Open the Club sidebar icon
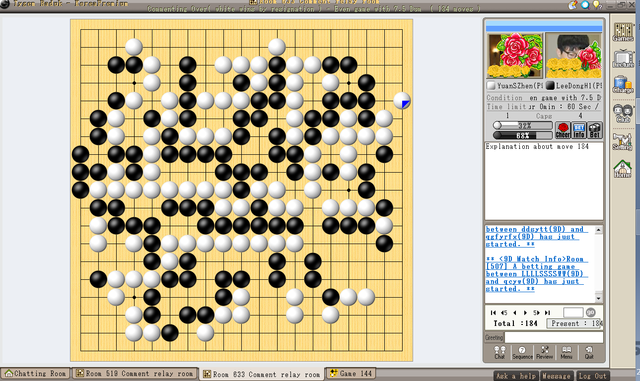 pyautogui.click(x=623, y=113)
